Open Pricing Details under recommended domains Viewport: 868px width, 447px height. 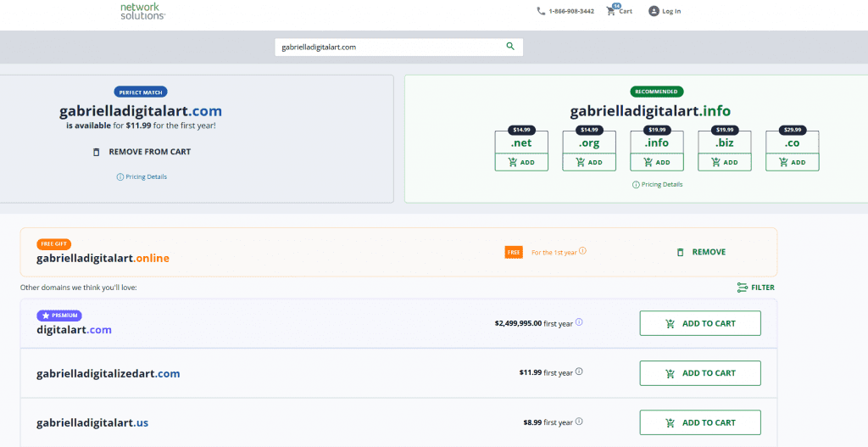pos(658,185)
